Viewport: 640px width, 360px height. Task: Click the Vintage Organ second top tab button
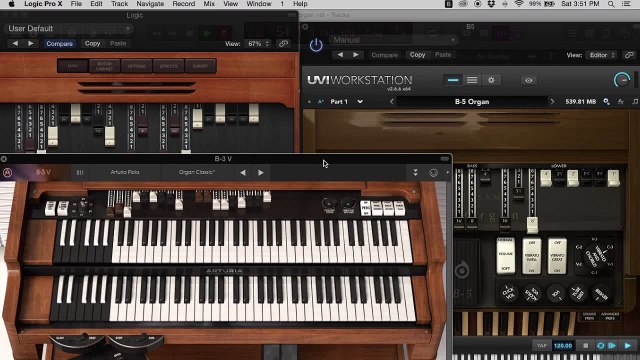(104, 66)
